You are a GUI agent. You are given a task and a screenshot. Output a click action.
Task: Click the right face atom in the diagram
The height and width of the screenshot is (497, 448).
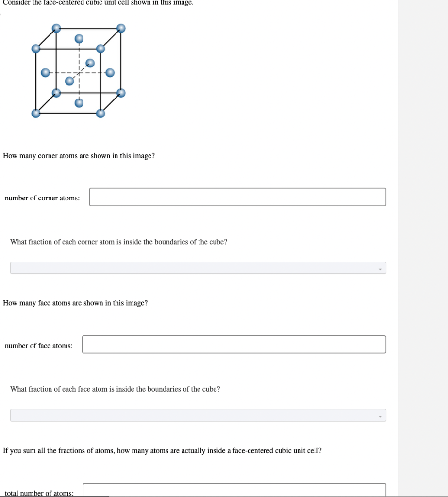click(x=110, y=72)
